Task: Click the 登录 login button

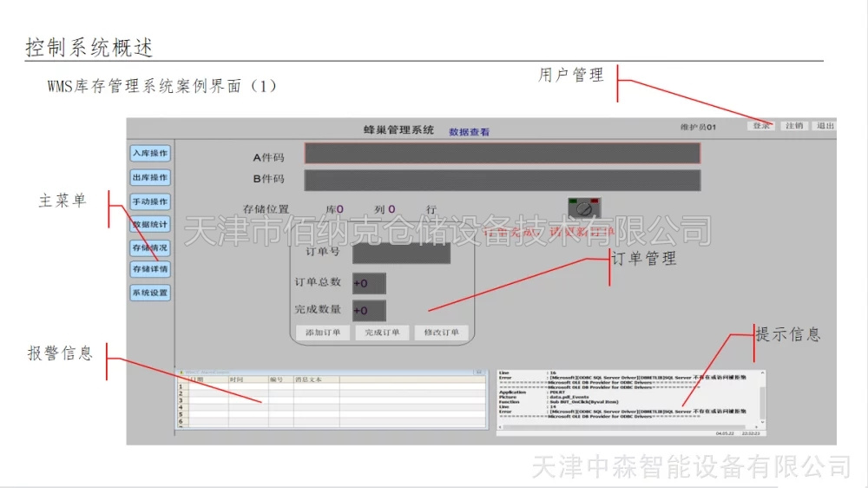Action: click(x=761, y=126)
